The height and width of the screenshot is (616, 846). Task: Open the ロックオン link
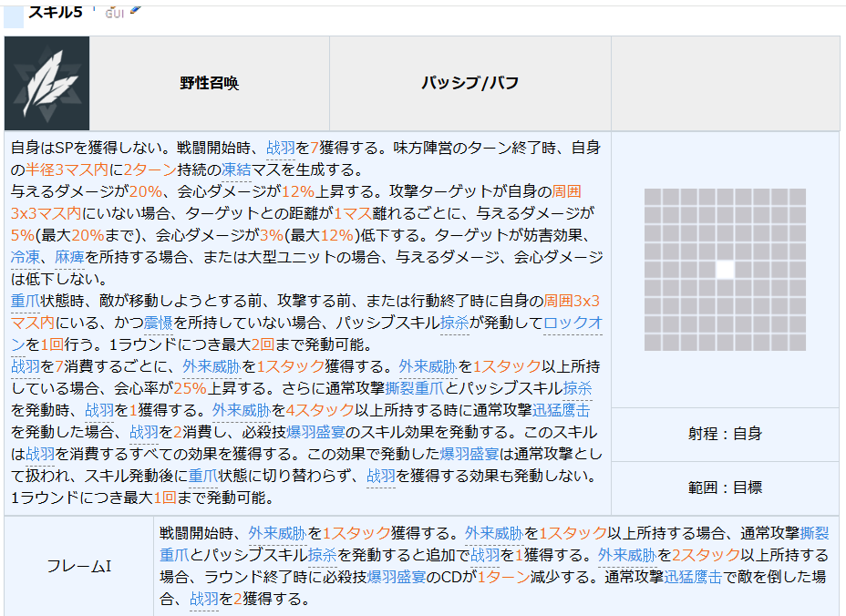click(x=573, y=323)
